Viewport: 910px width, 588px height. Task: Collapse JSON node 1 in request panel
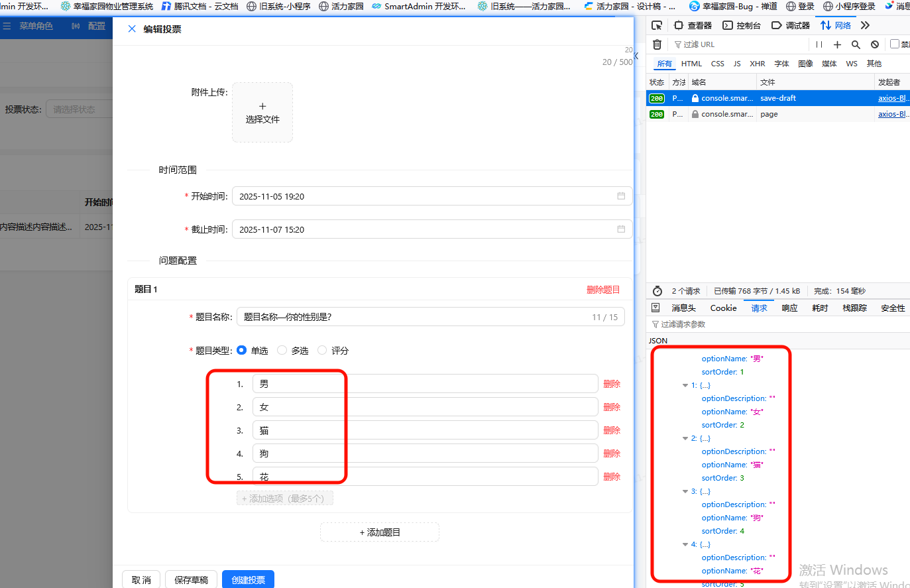pos(685,384)
